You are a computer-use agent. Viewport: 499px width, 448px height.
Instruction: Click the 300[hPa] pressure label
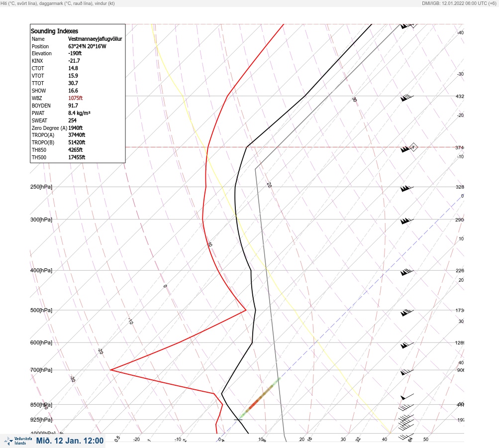pyautogui.click(x=41, y=220)
